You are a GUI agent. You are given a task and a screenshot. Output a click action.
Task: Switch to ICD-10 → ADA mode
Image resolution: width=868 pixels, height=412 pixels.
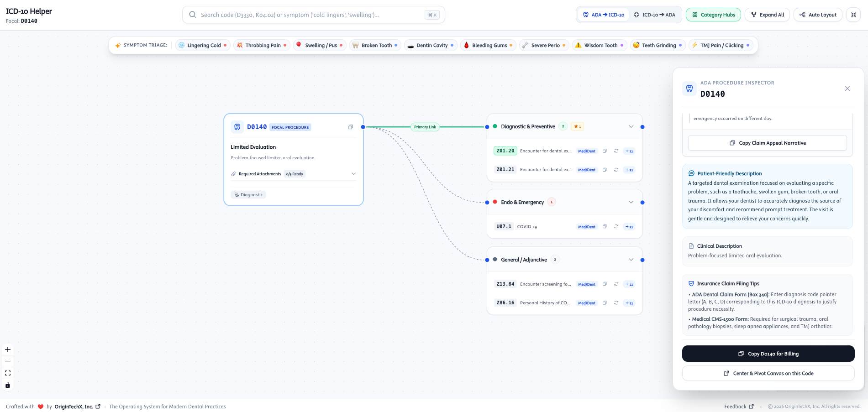click(654, 15)
